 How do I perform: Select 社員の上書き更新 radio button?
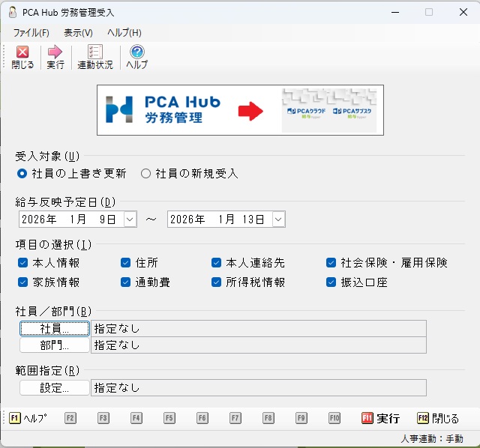pos(22,174)
